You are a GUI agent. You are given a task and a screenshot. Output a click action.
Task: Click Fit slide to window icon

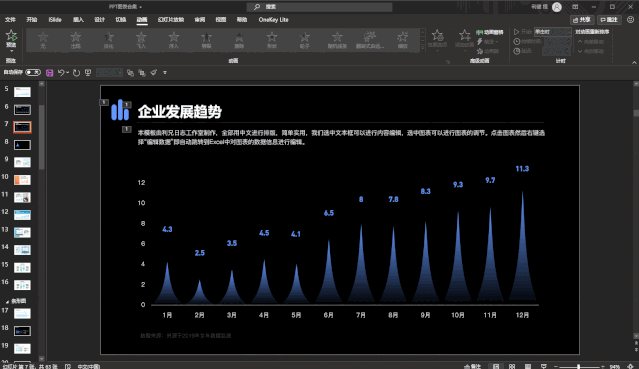[x=630, y=366]
